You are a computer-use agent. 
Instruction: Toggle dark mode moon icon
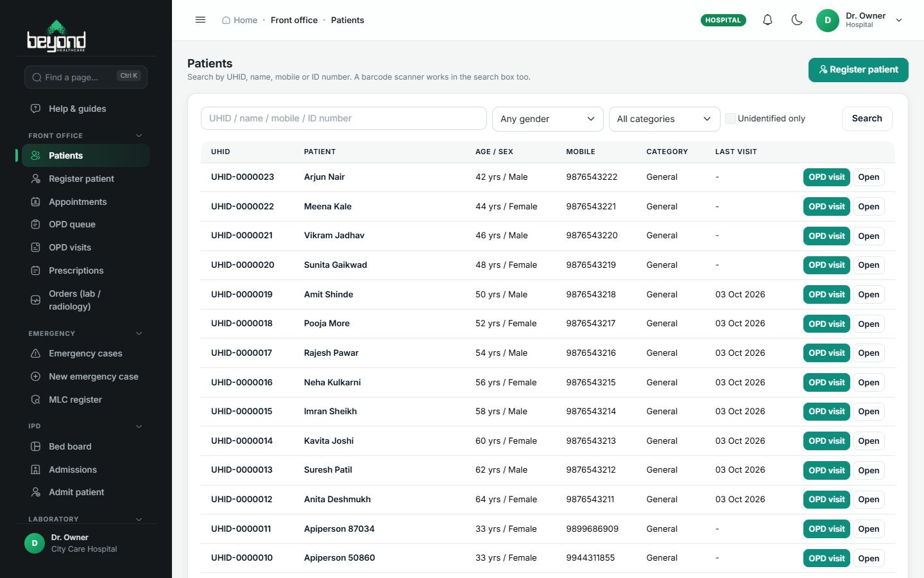pyautogui.click(x=797, y=20)
